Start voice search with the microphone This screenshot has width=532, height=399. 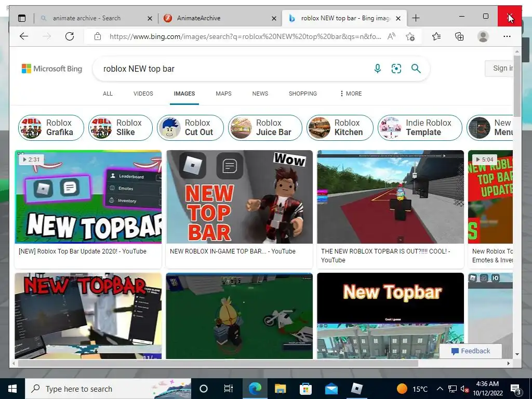click(377, 69)
